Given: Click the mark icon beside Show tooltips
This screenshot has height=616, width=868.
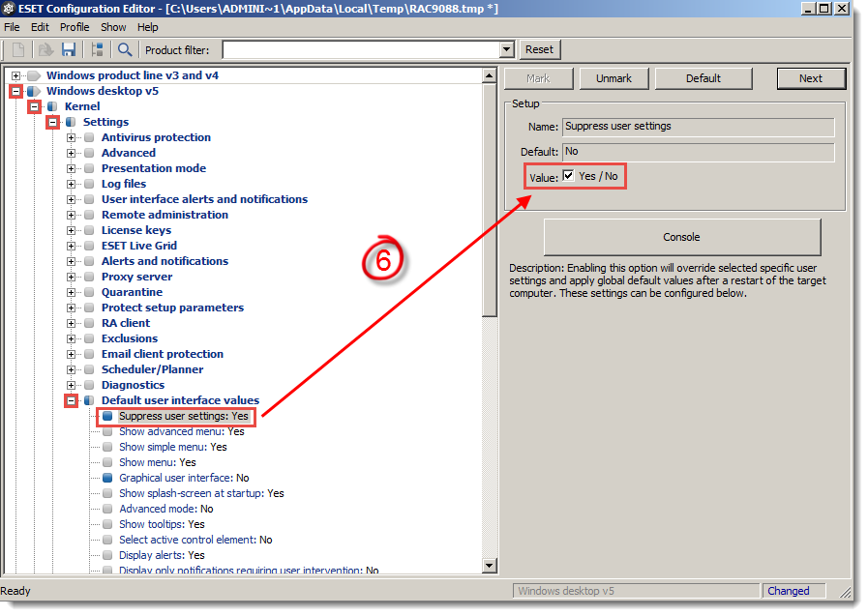Looking at the screenshot, I should [107, 524].
